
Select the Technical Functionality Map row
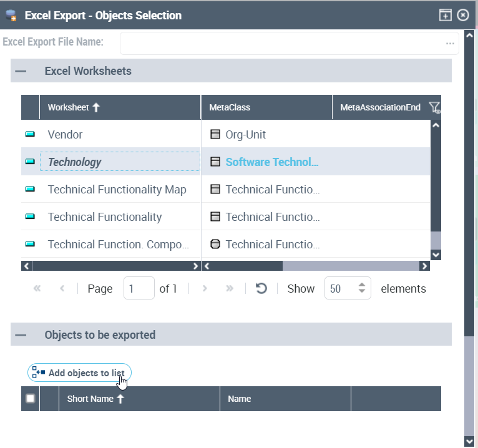(117, 190)
